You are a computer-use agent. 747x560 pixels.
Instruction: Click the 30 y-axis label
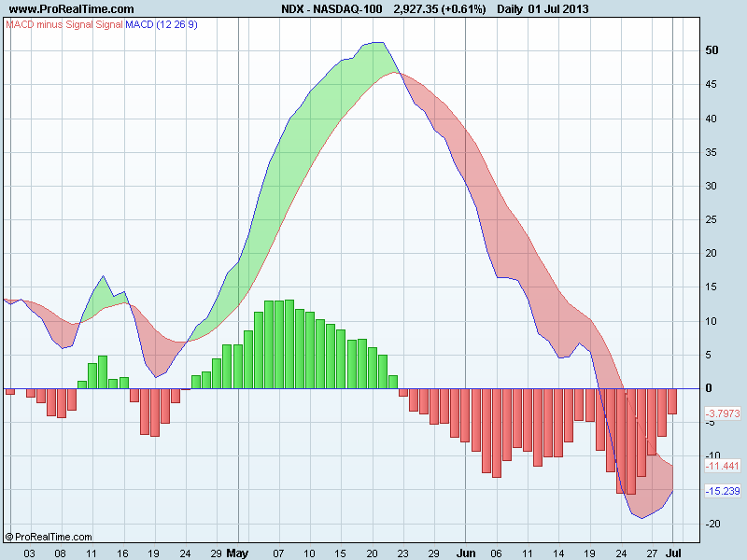pos(711,186)
